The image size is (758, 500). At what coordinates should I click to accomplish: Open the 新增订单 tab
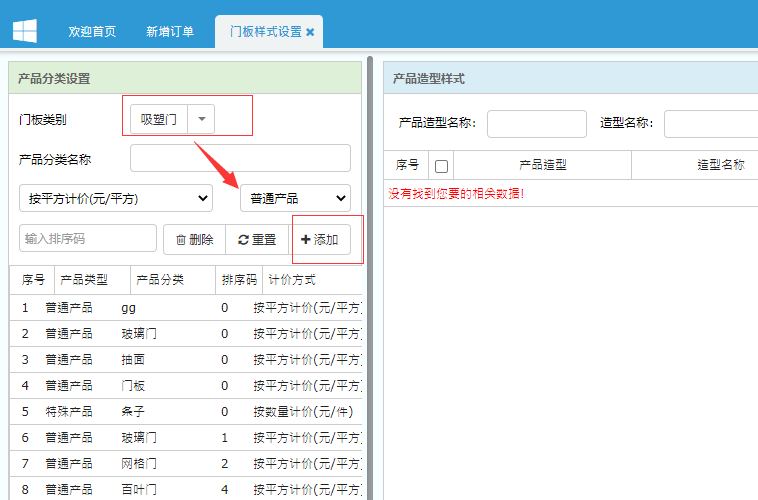170,32
